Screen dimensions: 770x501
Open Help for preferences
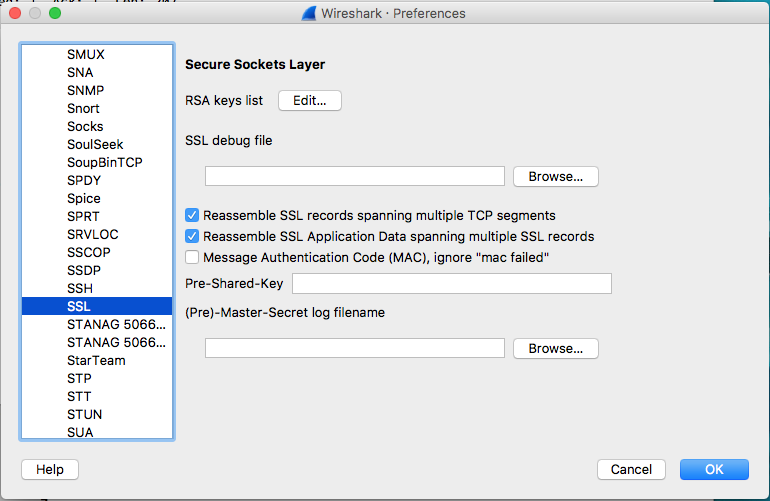pos(50,469)
